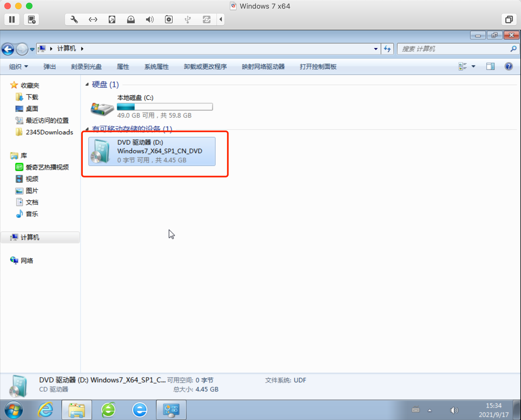Show hidden tray icons
This screenshot has height=420, width=521.
430,410
